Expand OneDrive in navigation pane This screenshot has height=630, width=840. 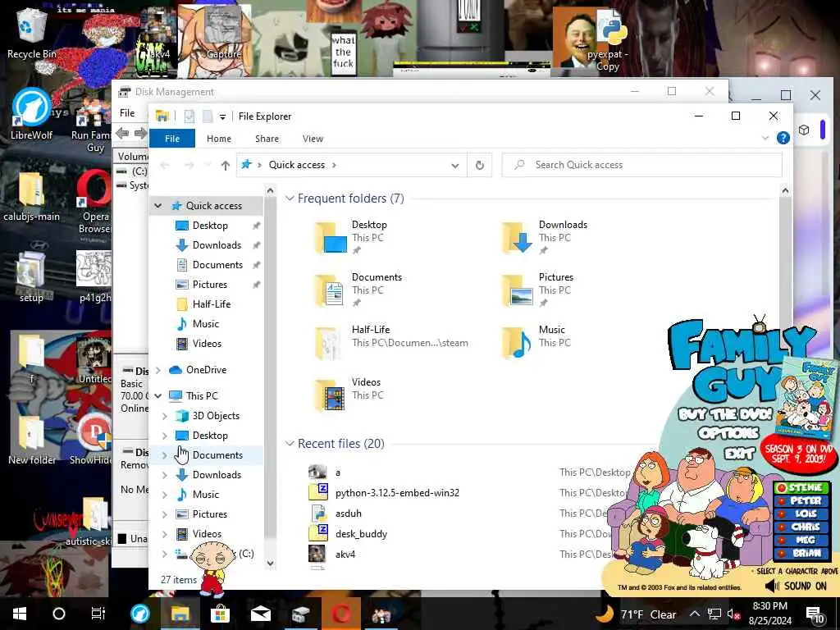coord(158,370)
